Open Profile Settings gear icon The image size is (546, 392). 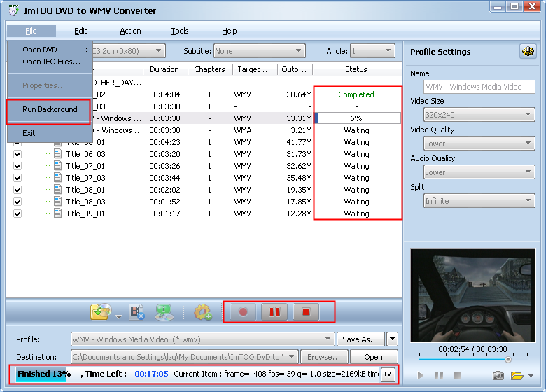pyautogui.click(x=528, y=52)
